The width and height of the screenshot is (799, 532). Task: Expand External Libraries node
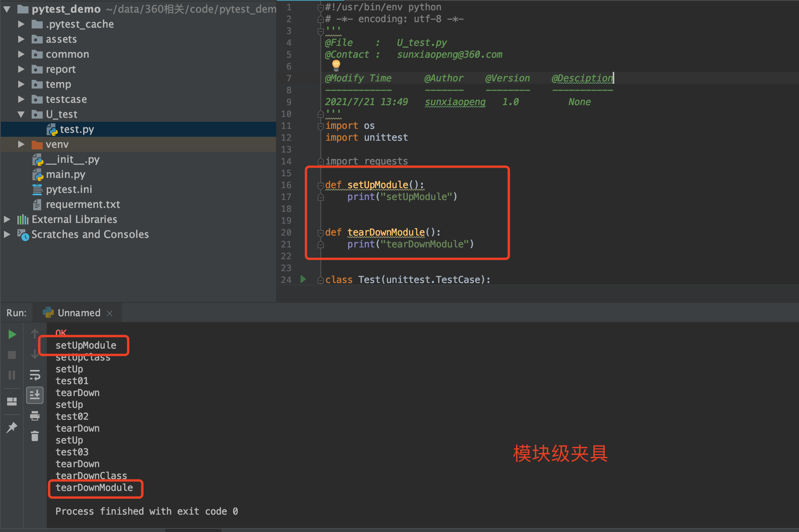(7, 219)
